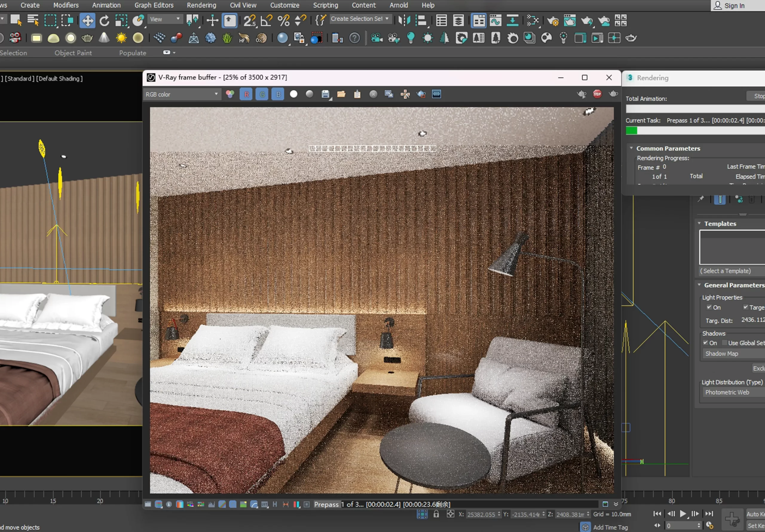The height and width of the screenshot is (532, 765).
Task: Switch to alpha channel white circle
Action: click(x=293, y=94)
